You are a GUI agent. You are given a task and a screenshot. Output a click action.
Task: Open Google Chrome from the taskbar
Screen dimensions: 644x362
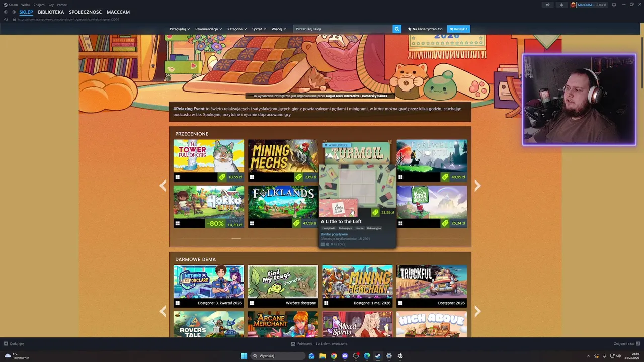(334, 356)
